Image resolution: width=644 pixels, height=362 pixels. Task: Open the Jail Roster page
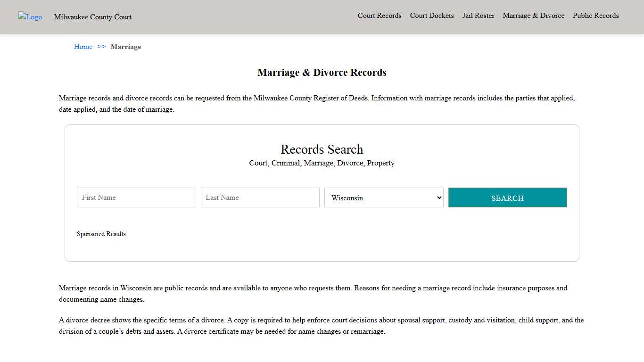coord(478,16)
